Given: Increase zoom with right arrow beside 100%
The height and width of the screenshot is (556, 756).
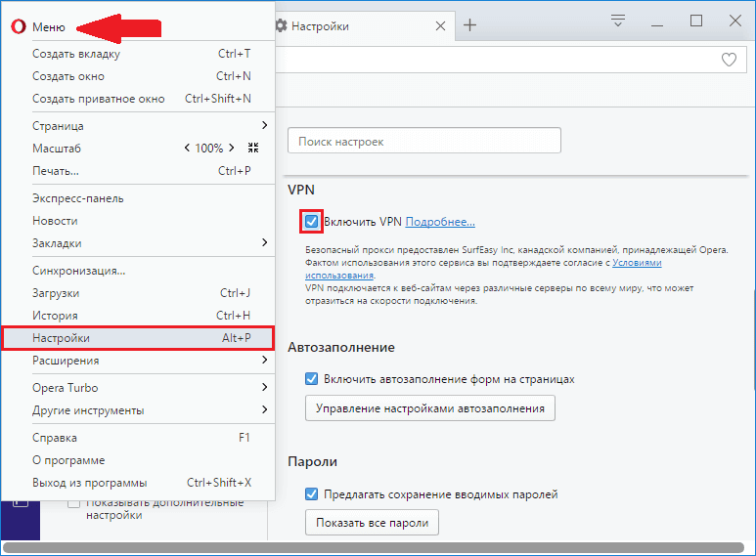Looking at the screenshot, I should tap(232, 148).
